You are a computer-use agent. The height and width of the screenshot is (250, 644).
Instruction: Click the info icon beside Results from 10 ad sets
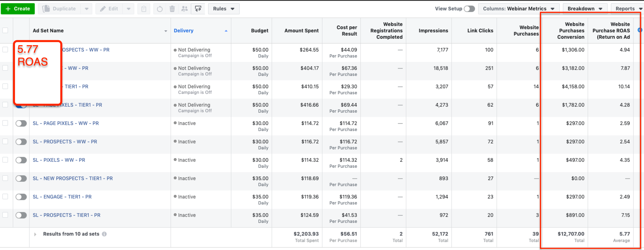(x=104, y=234)
